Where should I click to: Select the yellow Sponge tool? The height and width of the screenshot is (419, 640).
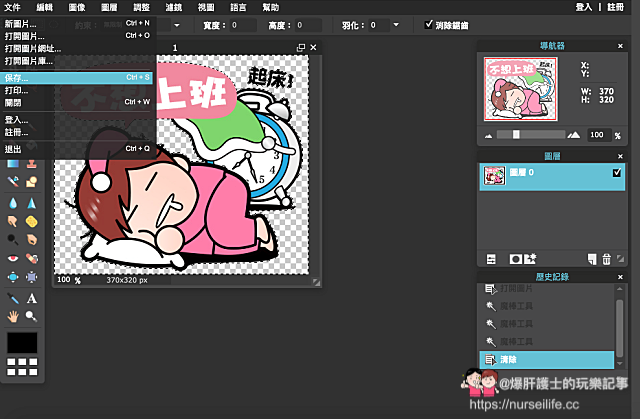coord(31,221)
